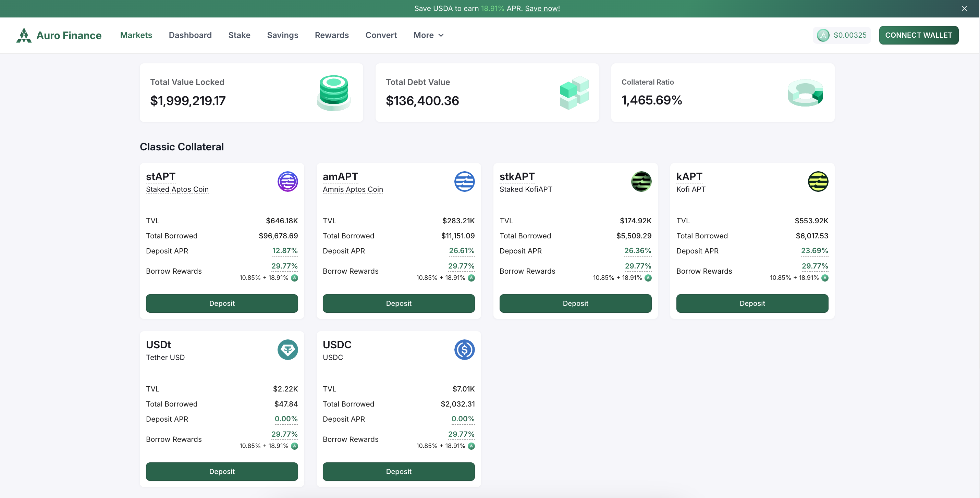Go to the Savings page
The height and width of the screenshot is (498, 980).
(282, 35)
